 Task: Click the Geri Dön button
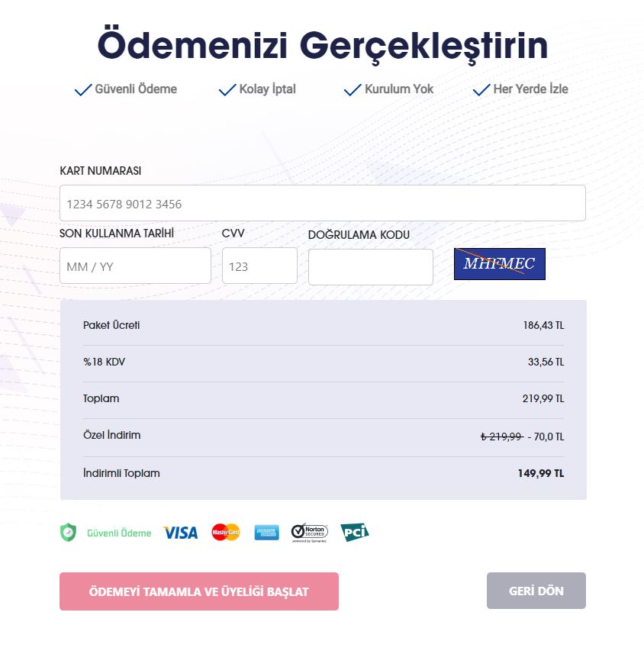click(536, 591)
